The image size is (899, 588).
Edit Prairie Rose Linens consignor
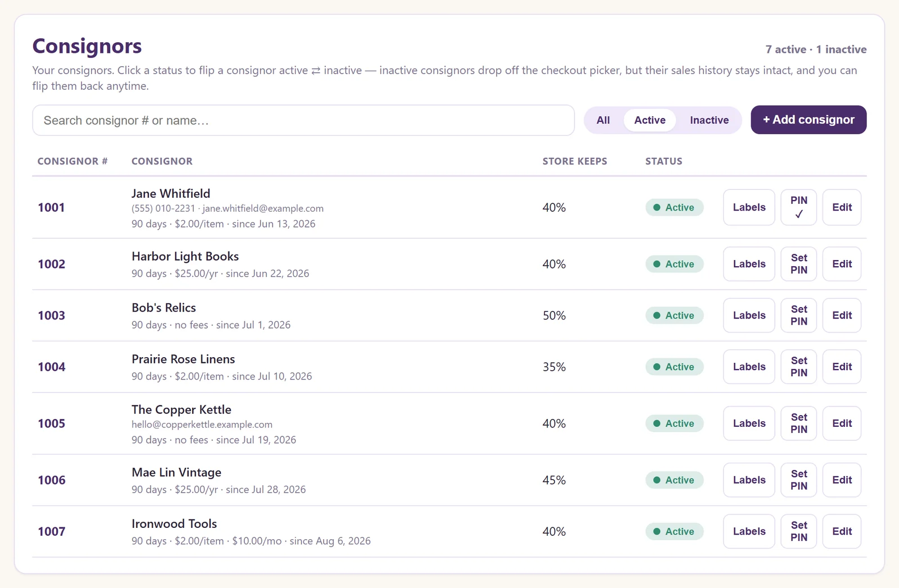coord(842,367)
